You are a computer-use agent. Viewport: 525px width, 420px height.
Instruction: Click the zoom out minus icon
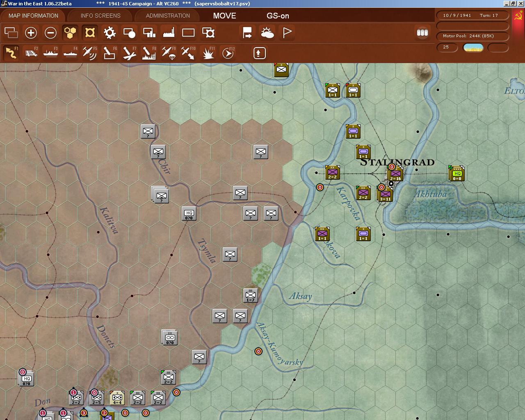(x=50, y=32)
